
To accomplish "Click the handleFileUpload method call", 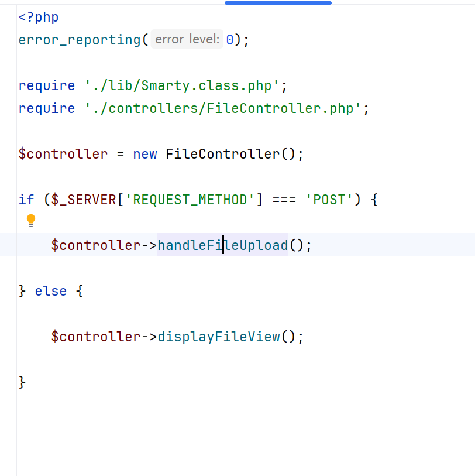I will [223, 245].
